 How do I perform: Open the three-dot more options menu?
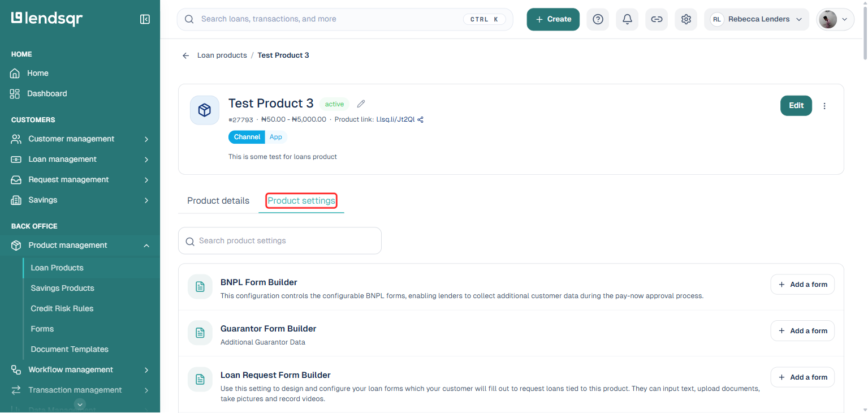[824, 106]
